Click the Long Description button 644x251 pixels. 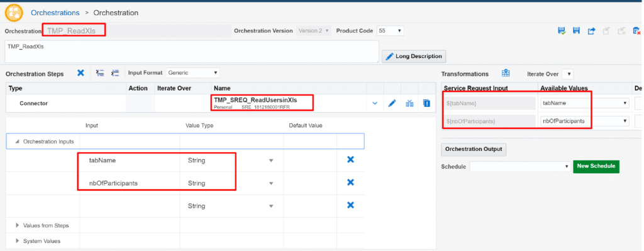[414, 56]
